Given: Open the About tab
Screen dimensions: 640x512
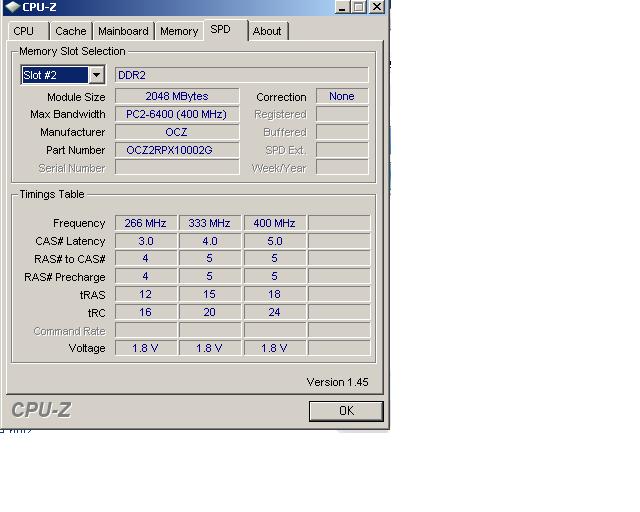Looking at the screenshot, I should tap(267, 31).
